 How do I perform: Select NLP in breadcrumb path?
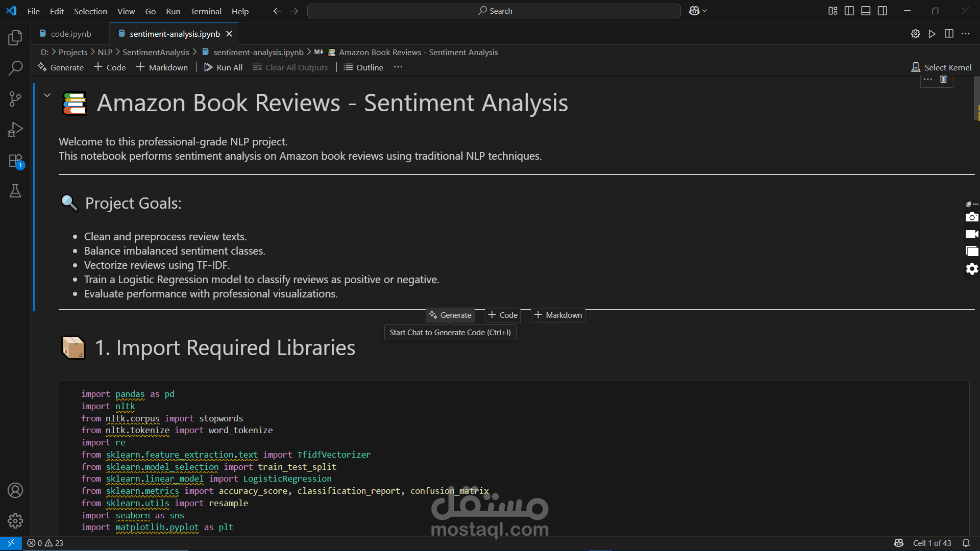pyautogui.click(x=105, y=52)
